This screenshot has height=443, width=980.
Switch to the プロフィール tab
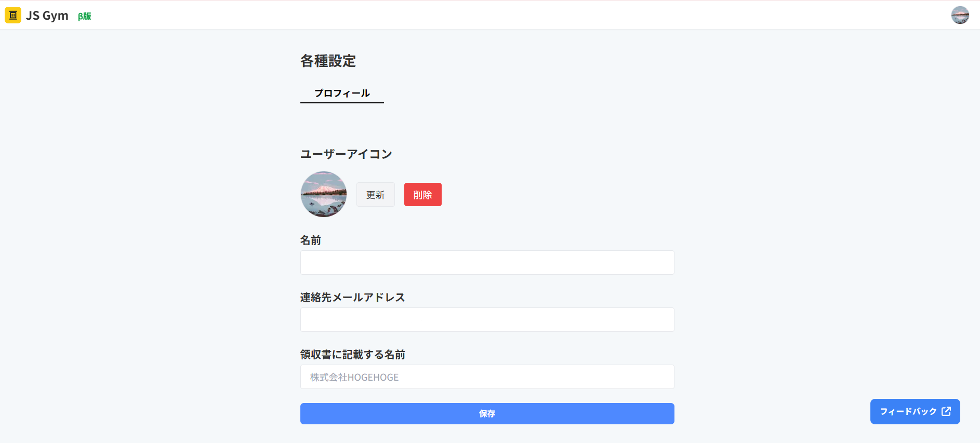tap(342, 93)
